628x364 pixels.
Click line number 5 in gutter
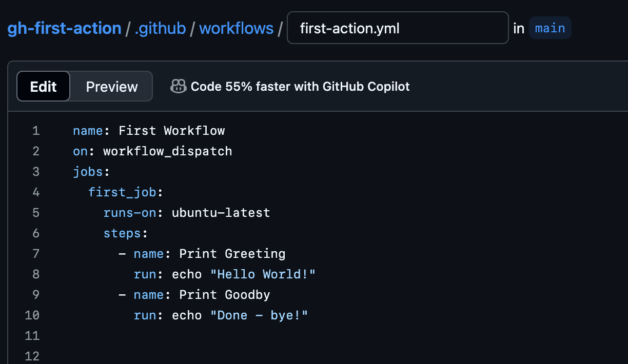pos(35,213)
